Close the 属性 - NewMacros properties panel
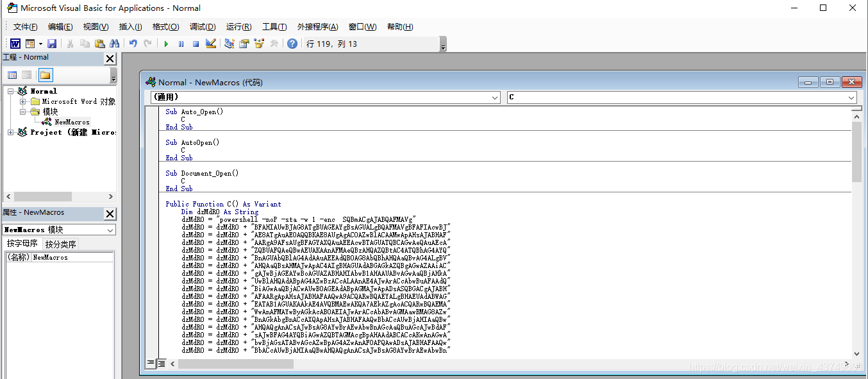 [x=110, y=214]
